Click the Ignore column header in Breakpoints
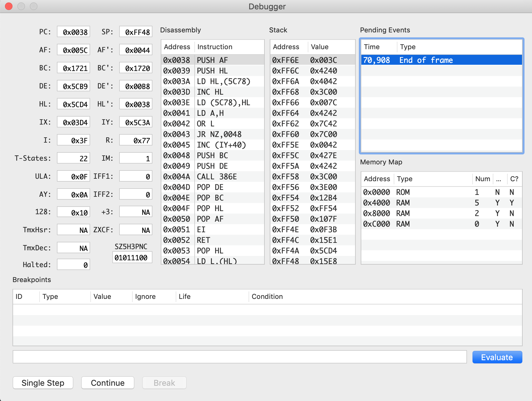 pyautogui.click(x=154, y=296)
